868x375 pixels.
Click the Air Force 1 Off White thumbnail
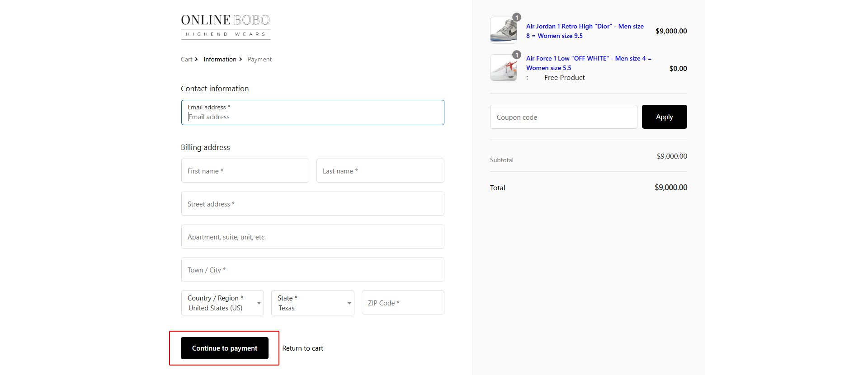(504, 68)
